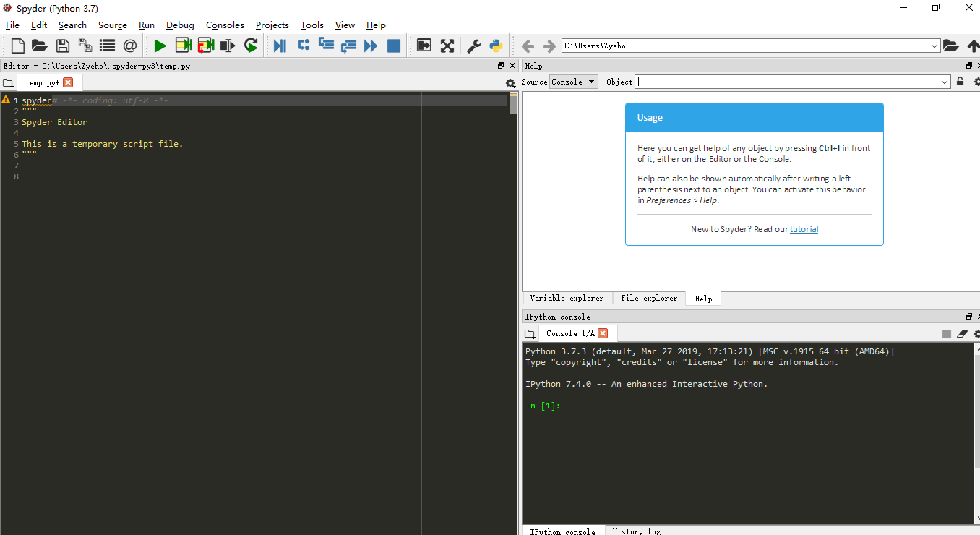
Task: Switch to the Variable explorer tab
Action: [x=567, y=299]
